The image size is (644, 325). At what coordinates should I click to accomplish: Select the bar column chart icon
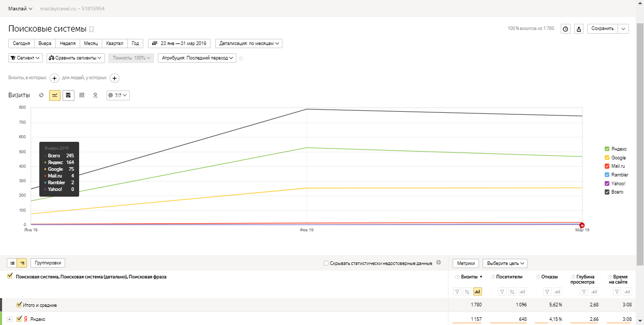82,95
